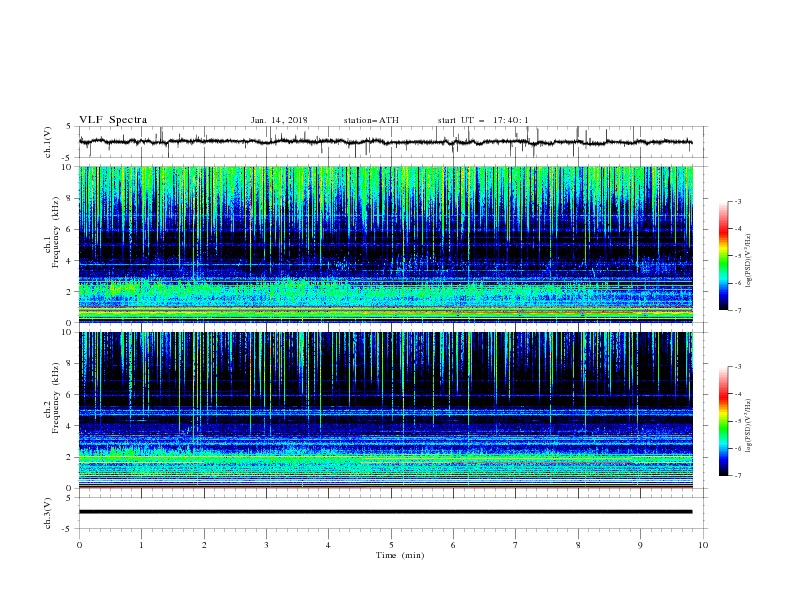Click the "4" kHz tick of the ch.1 spectrogram
The height and width of the screenshot is (612, 792).
click(x=70, y=261)
